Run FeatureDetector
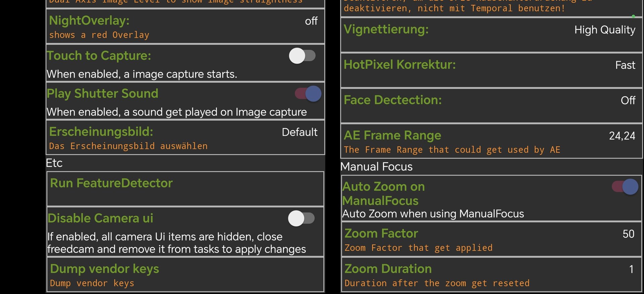 tap(185, 189)
